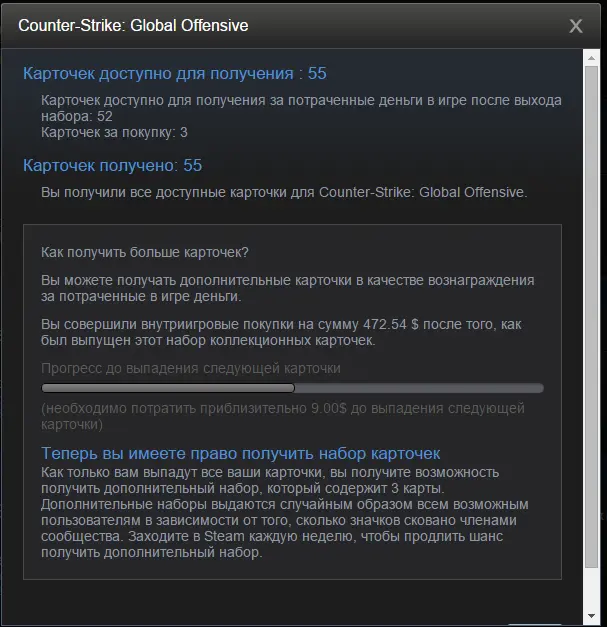This screenshot has height=627, width=607.
Task: Click line "Карточек за покупку: 3"
Action: (114, 132)
